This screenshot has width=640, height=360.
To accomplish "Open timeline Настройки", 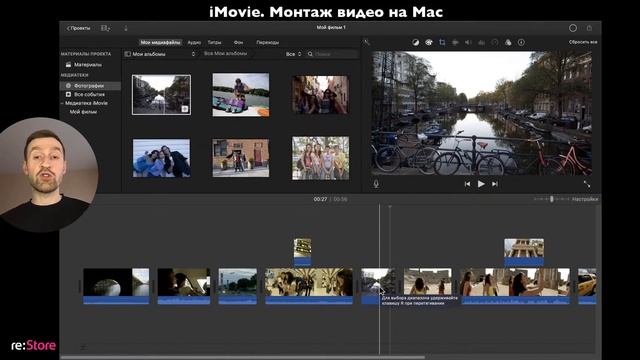I will click(584, 199).
